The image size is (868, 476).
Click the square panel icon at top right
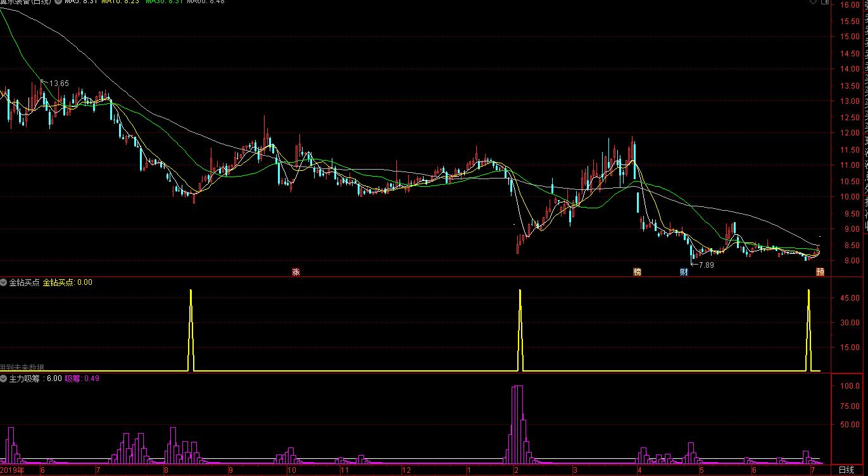(x=823, y=3)
